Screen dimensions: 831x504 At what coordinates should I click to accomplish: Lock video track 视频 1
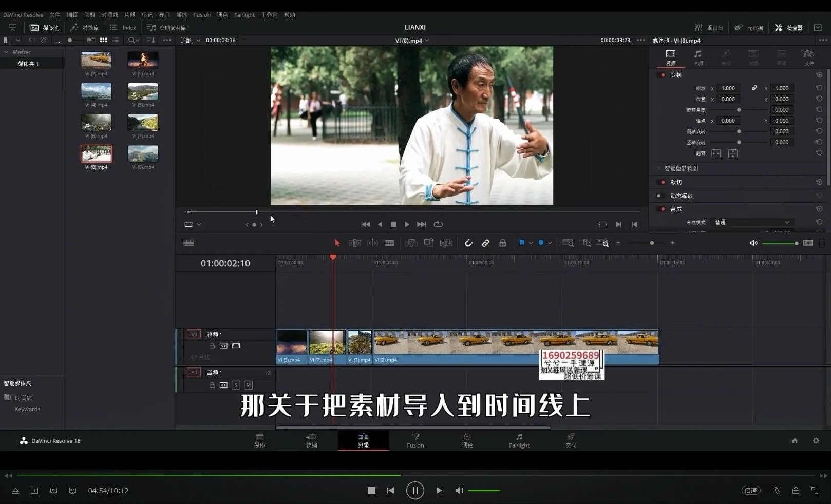[212, 346]
